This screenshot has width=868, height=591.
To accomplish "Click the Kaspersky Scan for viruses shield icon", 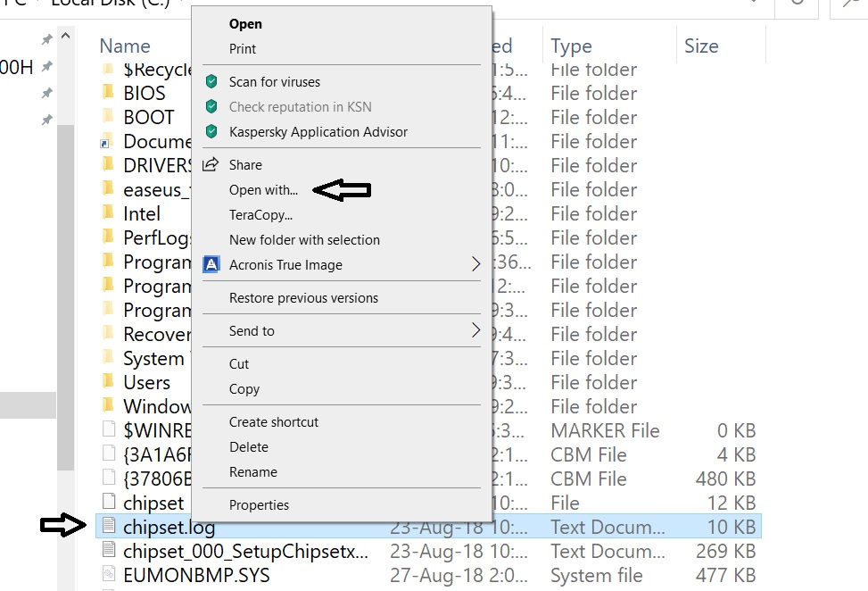I will (211, 79).
